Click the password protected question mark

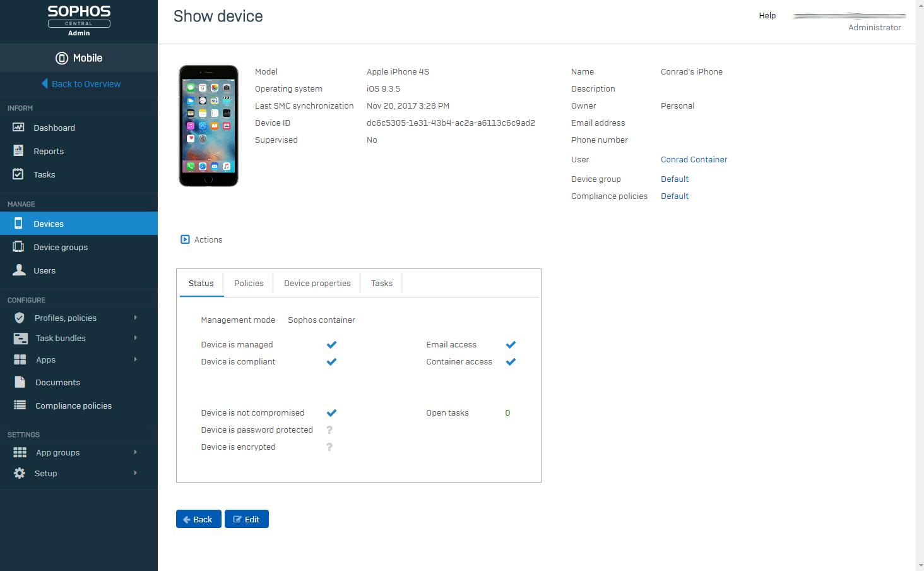click(329, 430)
